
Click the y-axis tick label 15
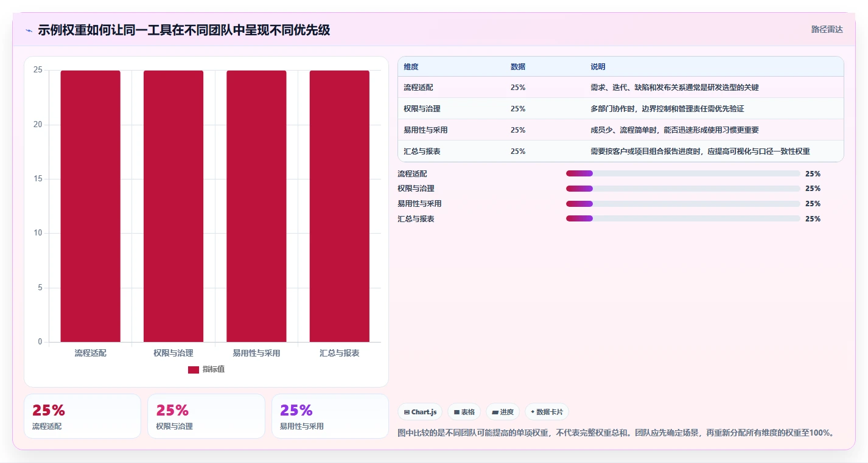pyautogui.click(x=38, y=179)
